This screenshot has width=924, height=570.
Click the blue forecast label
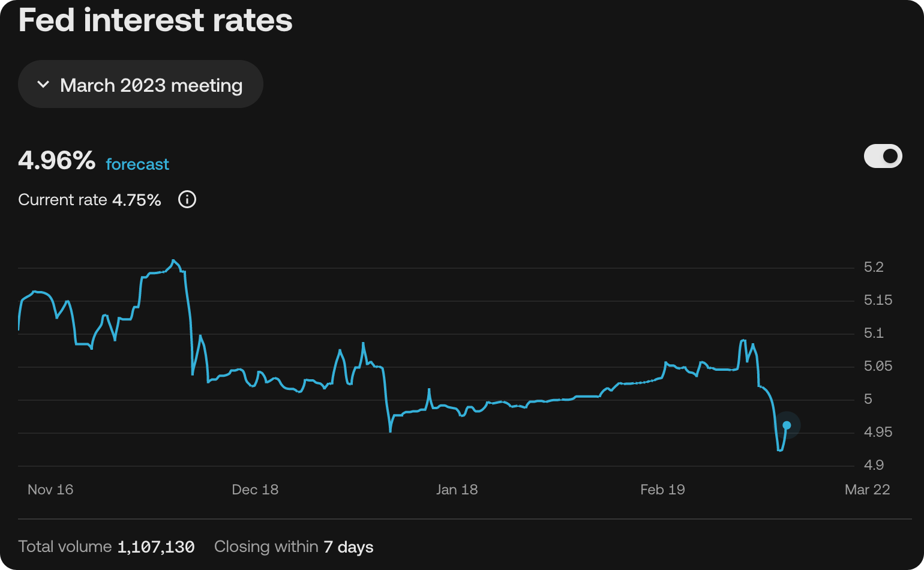tap(137, 164)
